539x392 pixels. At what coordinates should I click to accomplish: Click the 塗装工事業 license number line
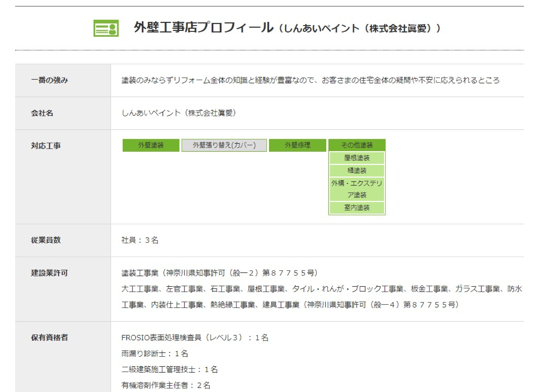(x=220, y=273)
